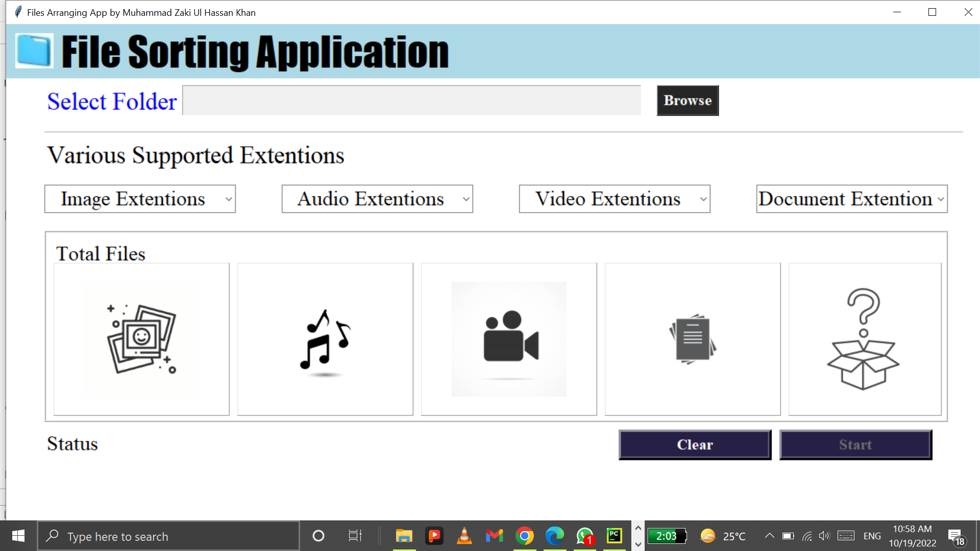Click the Browse button
Image resolution: width=980 pixels, height=551 pixels.
pyautogui.click(x=687, y=101)
